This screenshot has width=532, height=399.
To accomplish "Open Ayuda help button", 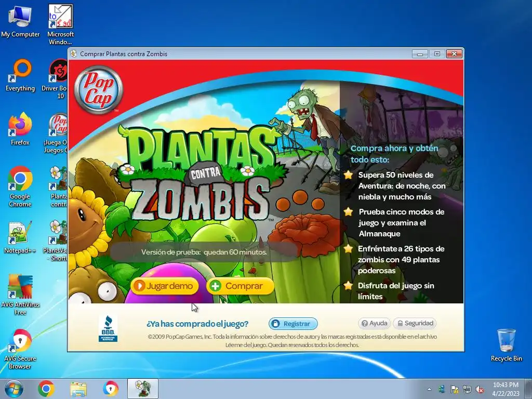I will point(375,323).
